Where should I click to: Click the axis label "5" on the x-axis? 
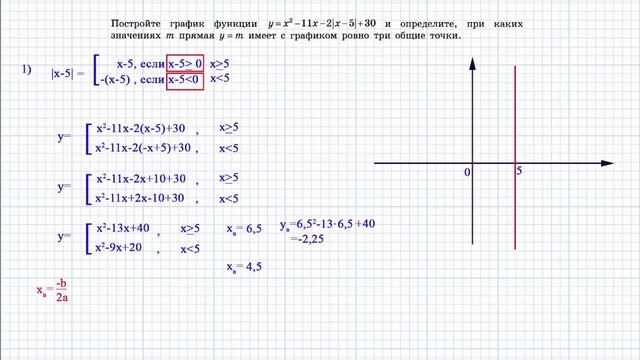coord(519,171)
